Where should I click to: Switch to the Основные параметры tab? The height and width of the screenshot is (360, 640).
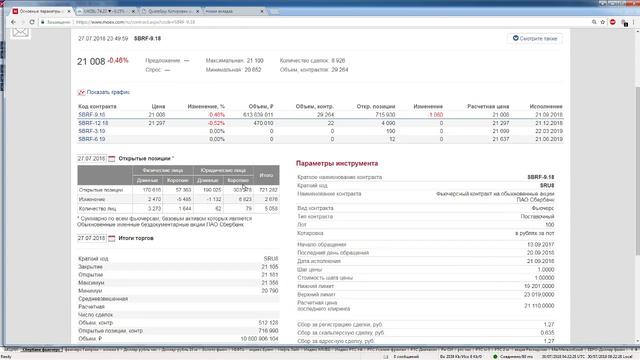[41, 11]
